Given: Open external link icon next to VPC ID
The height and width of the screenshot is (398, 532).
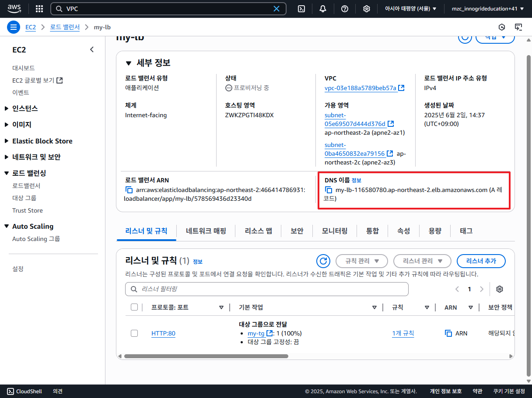Looking at the screenshot, I should (401, 88).
